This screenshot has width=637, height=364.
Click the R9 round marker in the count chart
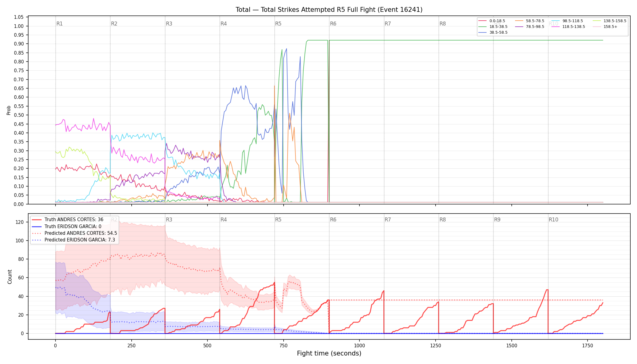point(497,220)
